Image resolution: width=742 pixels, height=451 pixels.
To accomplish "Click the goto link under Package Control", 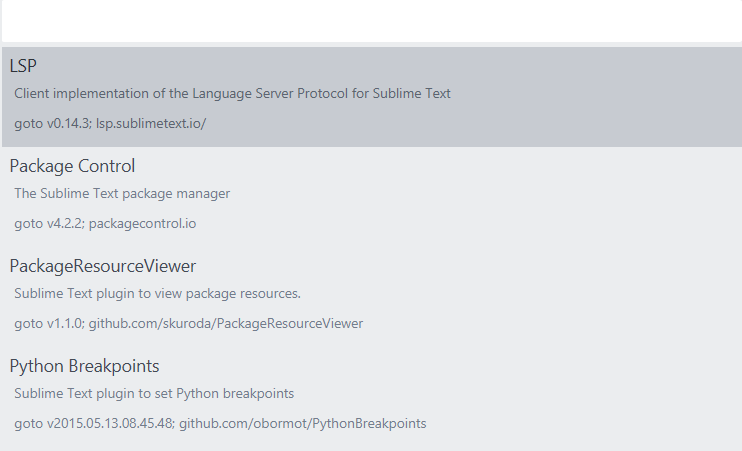I will coord(28,224).
